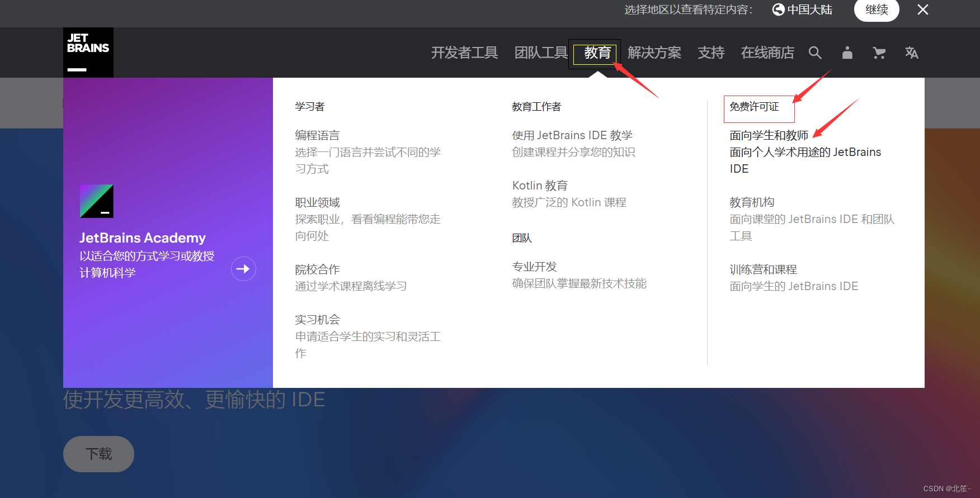Click the 学习者 heading

pos(310,107)
